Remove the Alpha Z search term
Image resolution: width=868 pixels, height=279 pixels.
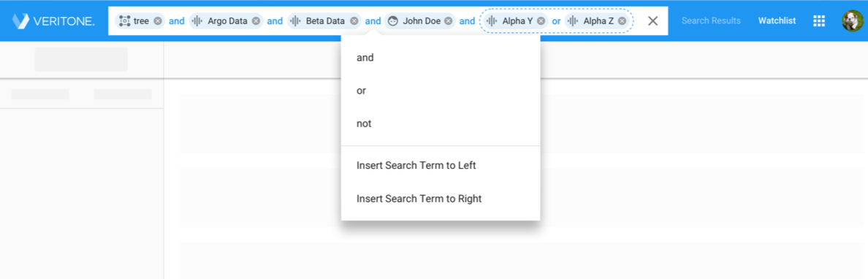click(623, 21)
